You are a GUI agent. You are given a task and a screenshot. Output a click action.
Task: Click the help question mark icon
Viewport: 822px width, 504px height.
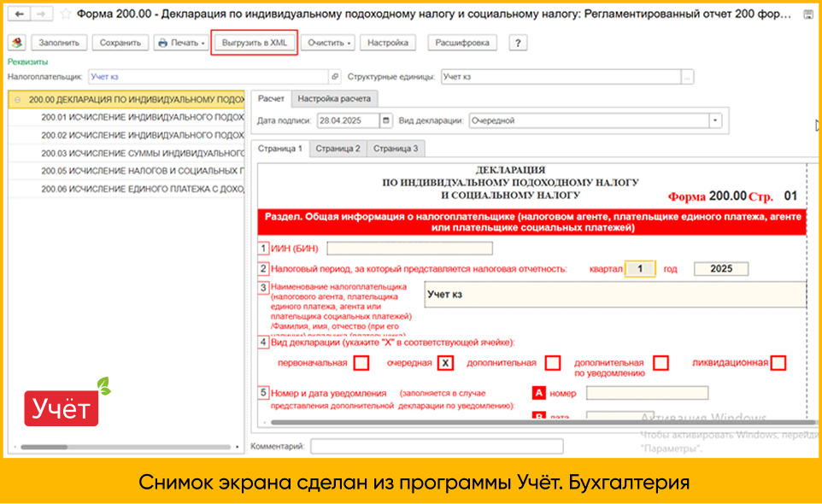[x=518, y=42]
